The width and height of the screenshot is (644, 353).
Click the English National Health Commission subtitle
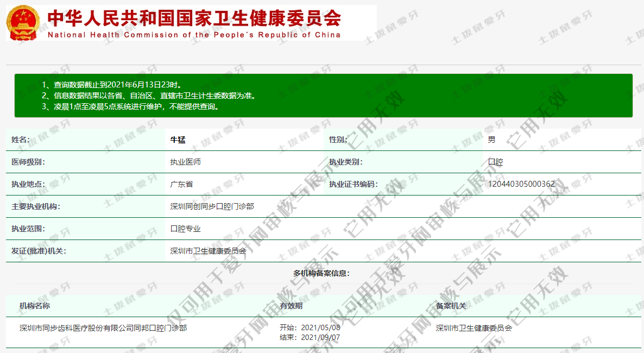point(194,35)
